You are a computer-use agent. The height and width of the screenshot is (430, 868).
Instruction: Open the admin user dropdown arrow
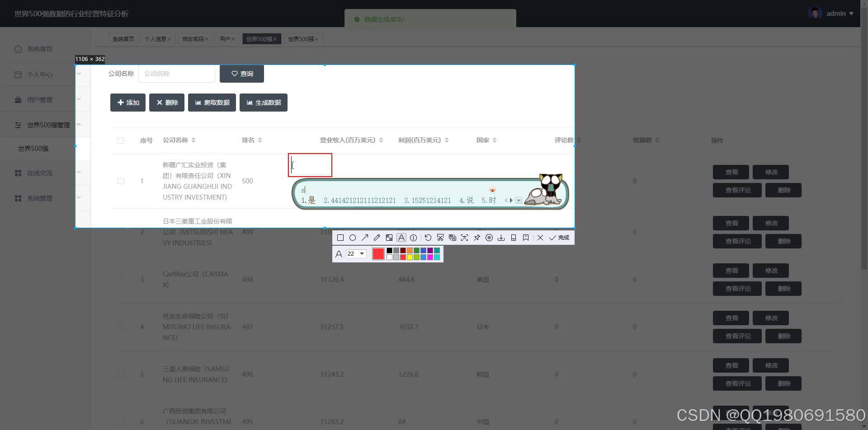tap(851, 14)
